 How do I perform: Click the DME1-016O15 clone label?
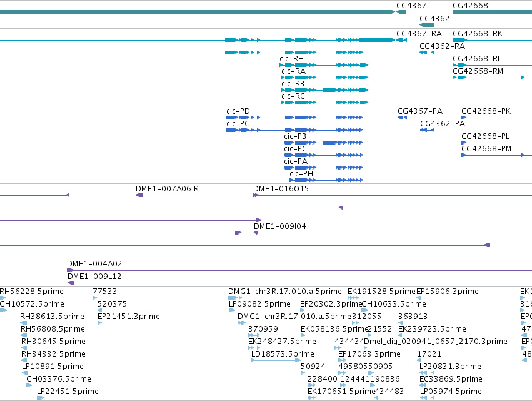point(281,189)
